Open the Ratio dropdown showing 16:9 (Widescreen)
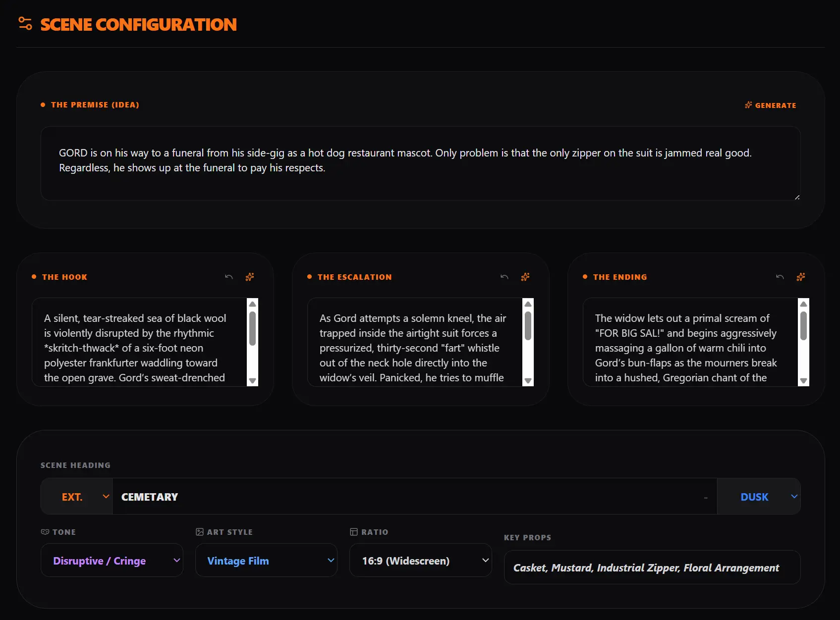This screenshot has width=840, height=620. (420, 561)
